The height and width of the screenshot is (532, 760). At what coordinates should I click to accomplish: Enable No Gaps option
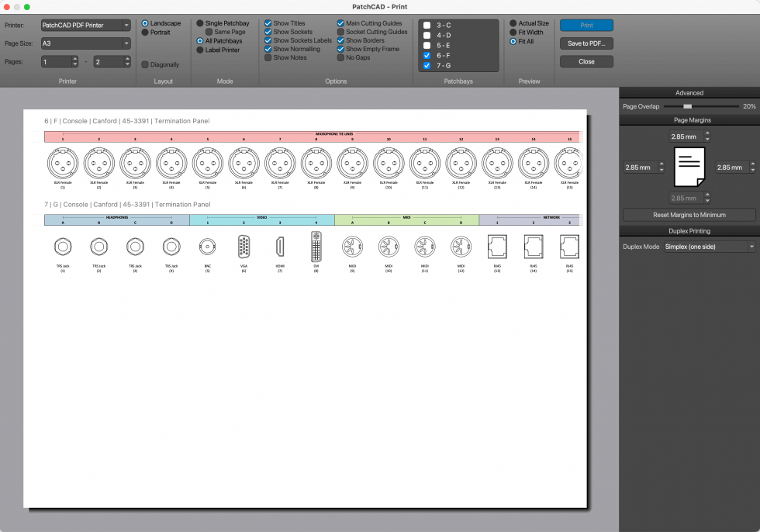pos(354,57)
